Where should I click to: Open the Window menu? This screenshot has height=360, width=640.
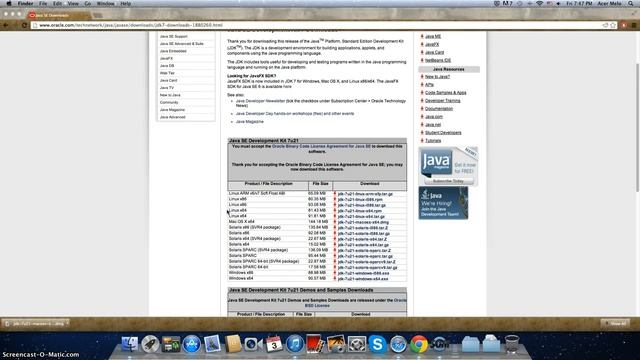pyautogui.click(x=105, y=3)
